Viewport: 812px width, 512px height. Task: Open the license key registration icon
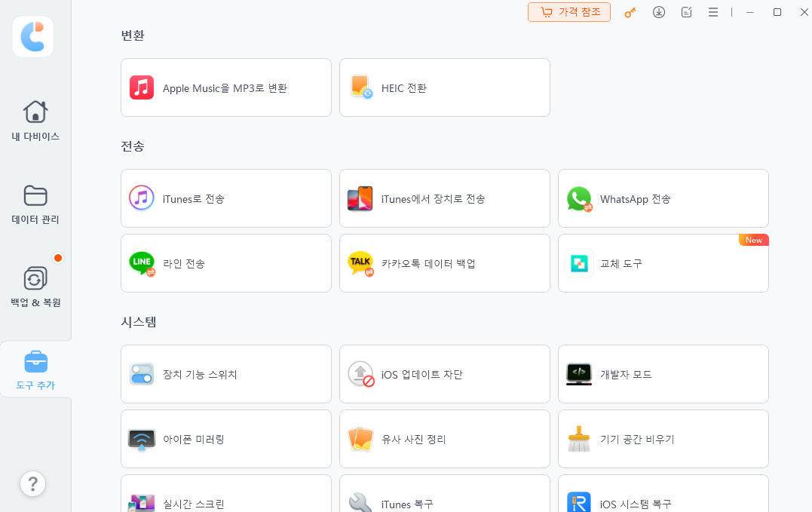click(x=630, y=12)
